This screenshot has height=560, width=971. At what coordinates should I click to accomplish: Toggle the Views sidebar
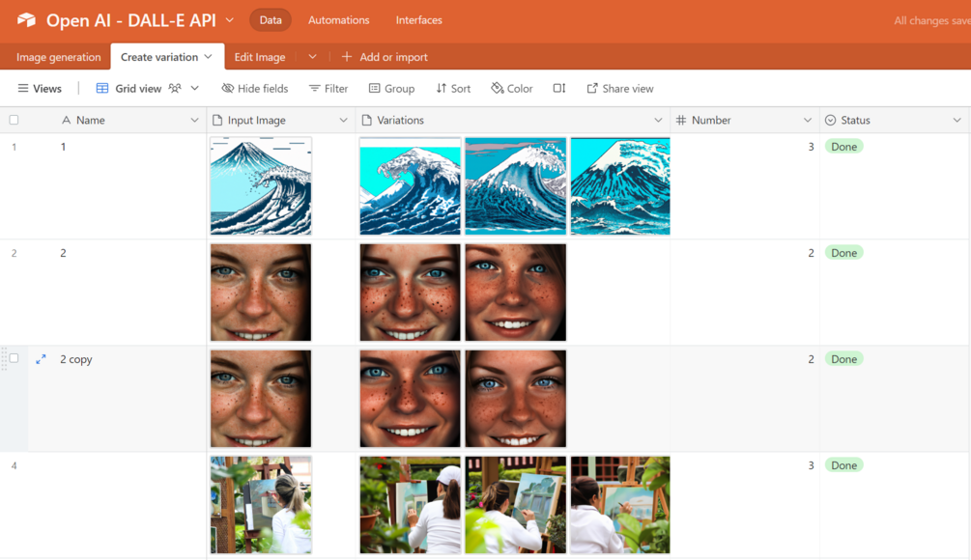point(40,89)
